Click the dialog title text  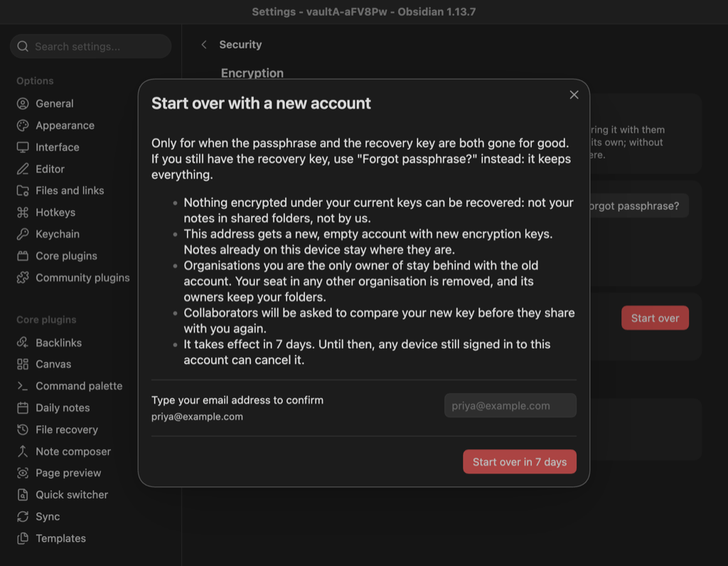[261, 103]
